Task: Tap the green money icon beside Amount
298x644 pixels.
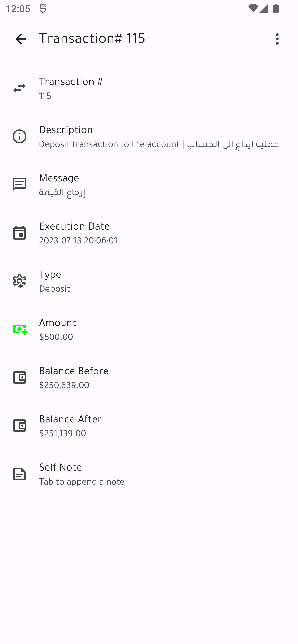Action: pos(20,329)
